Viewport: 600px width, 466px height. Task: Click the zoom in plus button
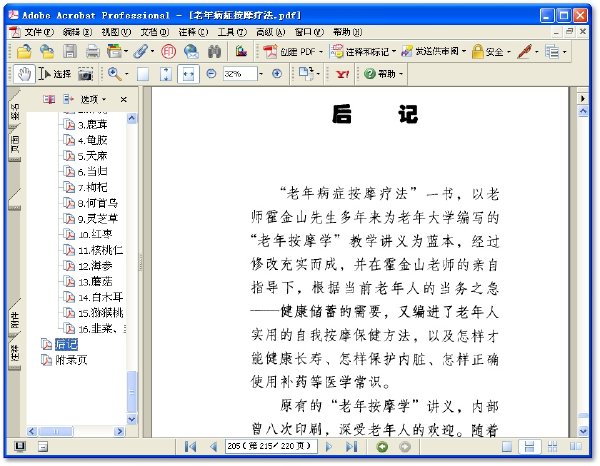pos(277,73)
